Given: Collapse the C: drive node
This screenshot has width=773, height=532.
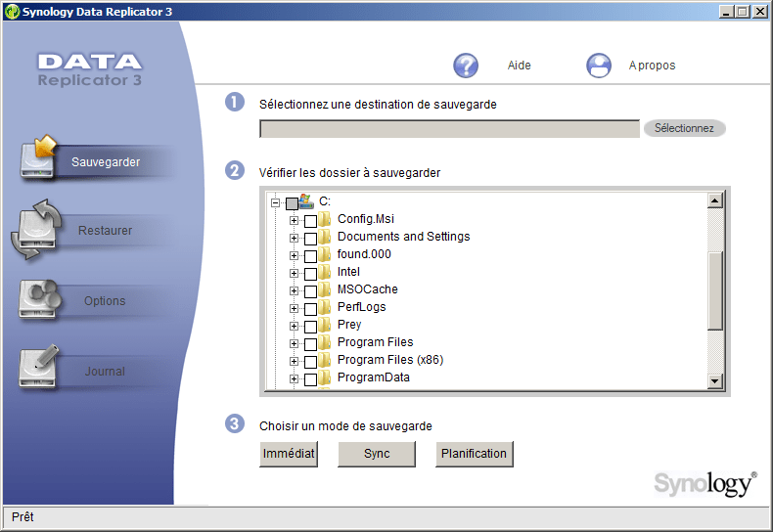Looking at the screenshot, I should coord(275,202).
